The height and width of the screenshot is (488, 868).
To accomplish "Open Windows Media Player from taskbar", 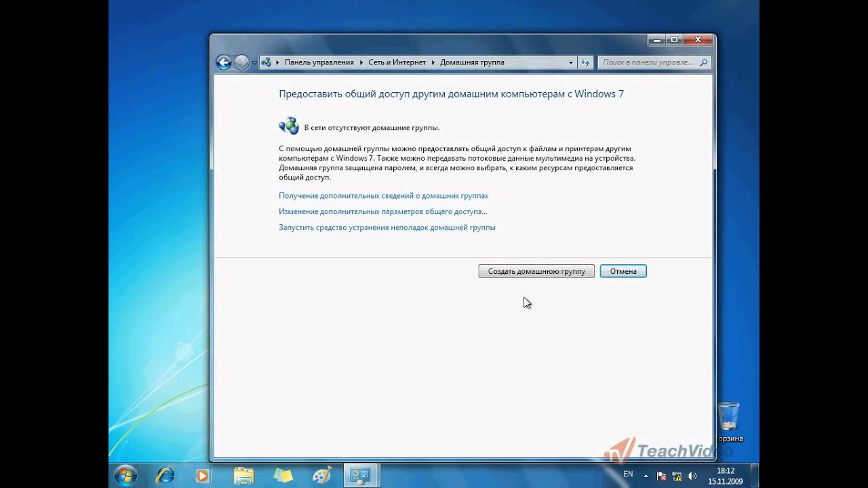I will (202, 475).
